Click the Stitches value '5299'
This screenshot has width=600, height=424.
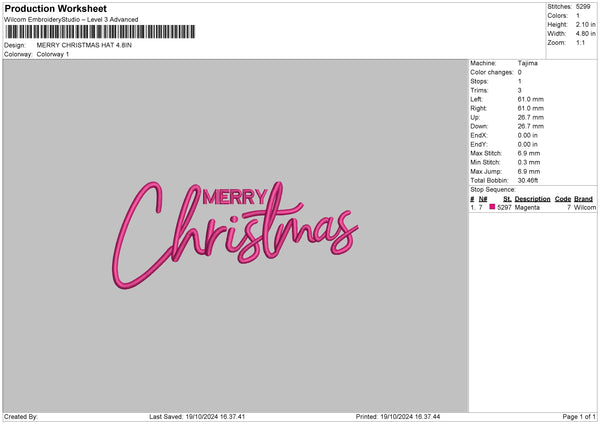pyautogui.click(x=584, y=7)
